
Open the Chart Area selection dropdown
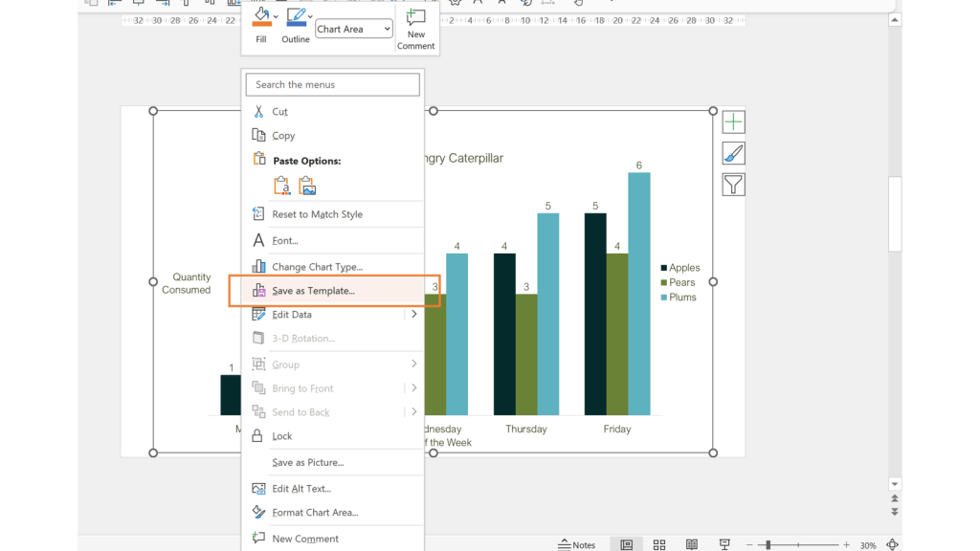pos(353,29)
